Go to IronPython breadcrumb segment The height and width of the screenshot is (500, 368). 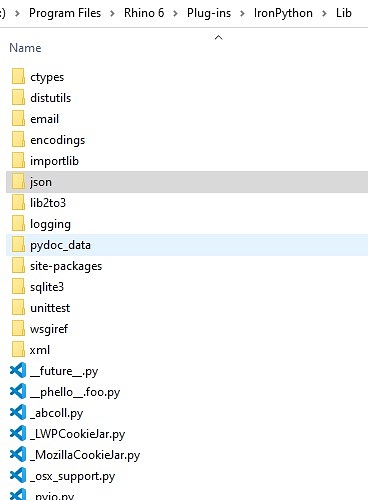pyautogui.click(x=283, y=13)
